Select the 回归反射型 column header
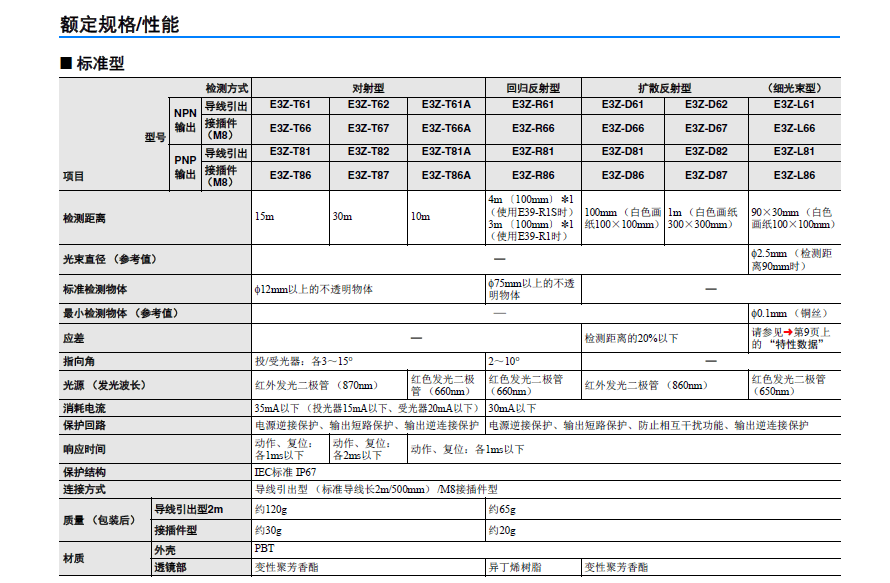 (x=533, y=88)
